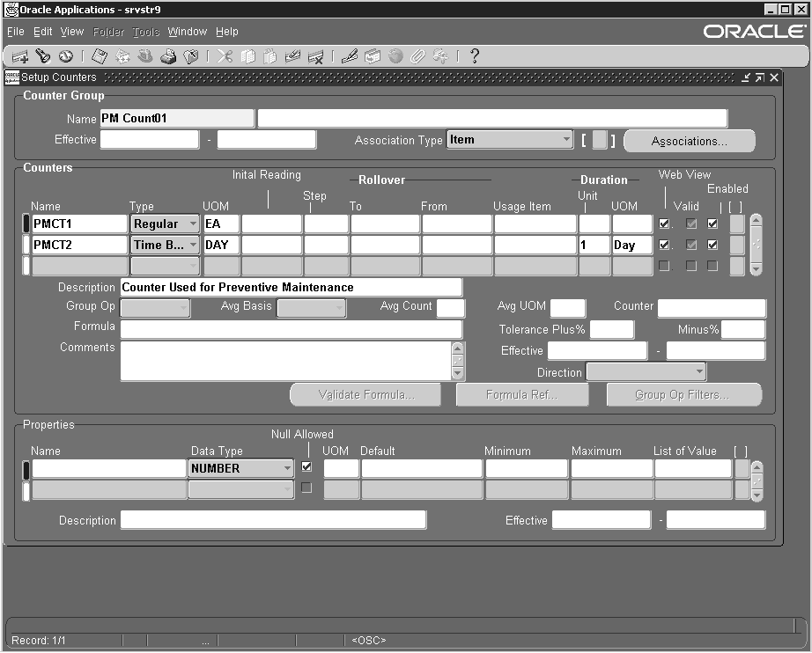
Task: Click the Window Help question mark icon
Action: [x=475, y=55]
